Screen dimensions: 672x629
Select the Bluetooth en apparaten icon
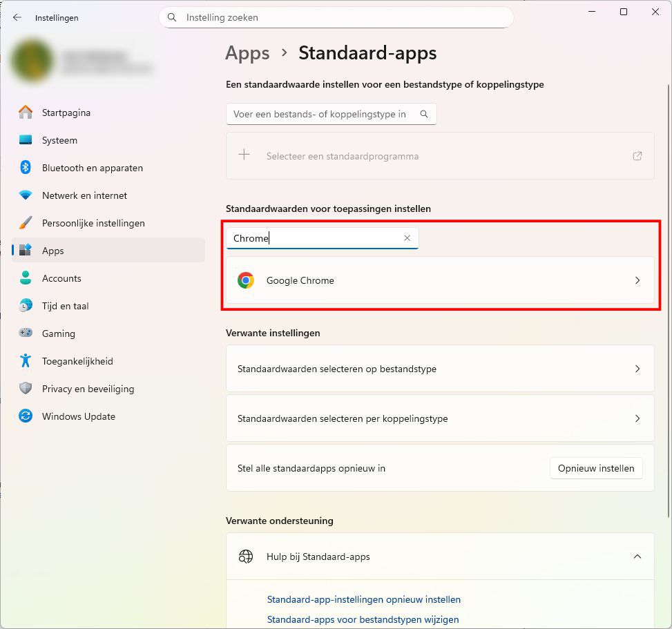pos(26,168)
